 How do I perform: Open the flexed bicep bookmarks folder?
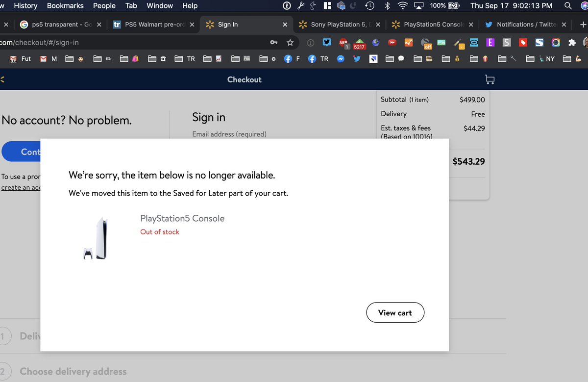click(x=573, y=58)
